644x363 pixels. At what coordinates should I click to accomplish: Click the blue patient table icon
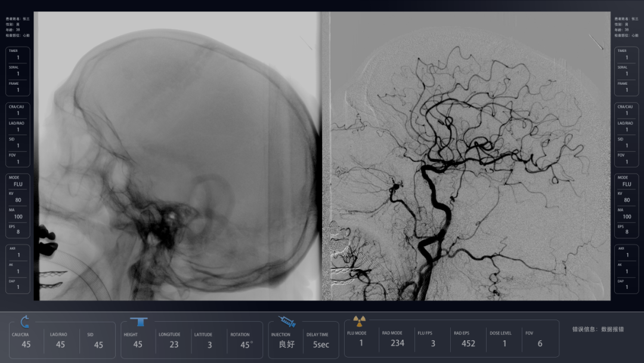139,321
